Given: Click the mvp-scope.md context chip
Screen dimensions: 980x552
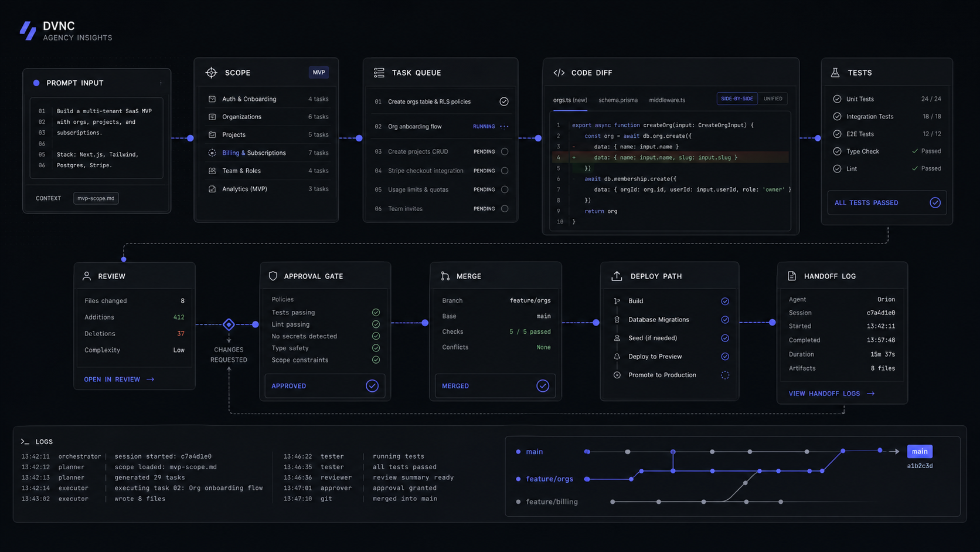Looking at the screenshot, I should pos(96,198).
